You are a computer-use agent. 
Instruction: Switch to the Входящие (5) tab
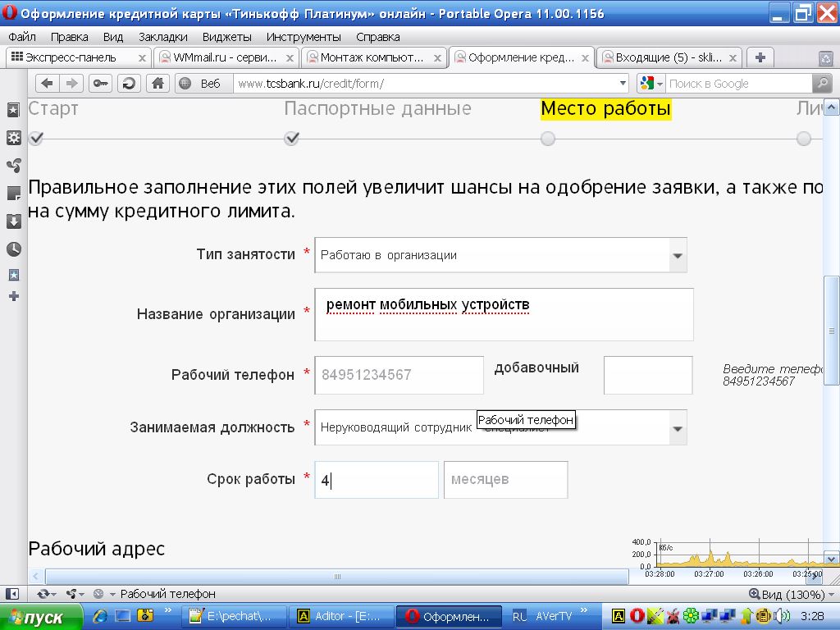click(x=669, y=57)
